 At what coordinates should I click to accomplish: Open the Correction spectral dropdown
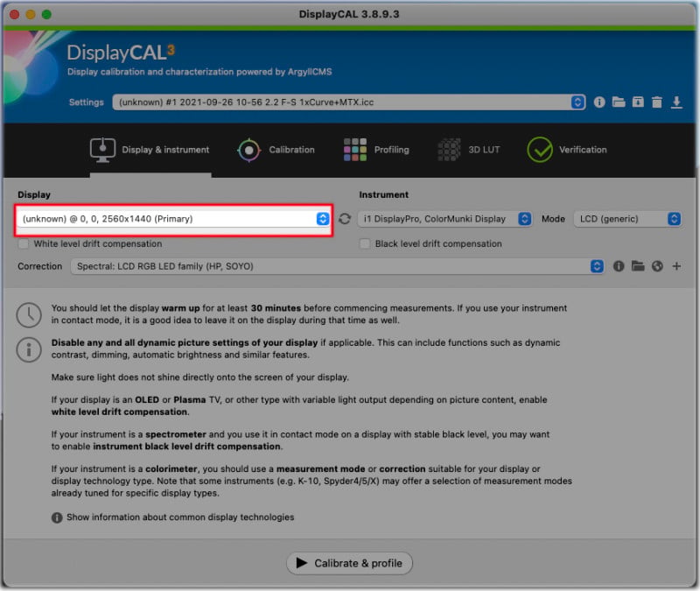[338, 266]
